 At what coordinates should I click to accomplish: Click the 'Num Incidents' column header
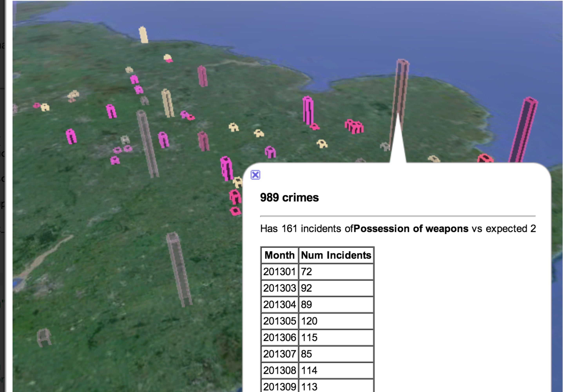336,255
